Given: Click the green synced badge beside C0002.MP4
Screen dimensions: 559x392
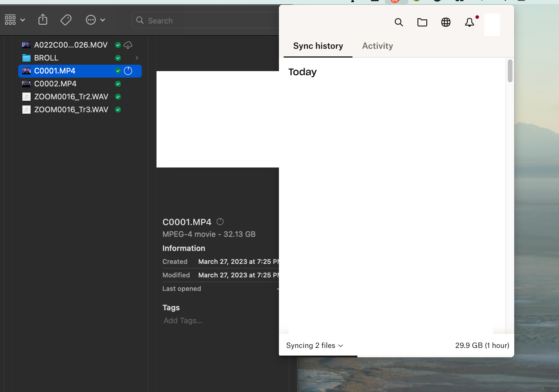Looking at the screenshot, I should pyautogui.click(x=118, y=84).
